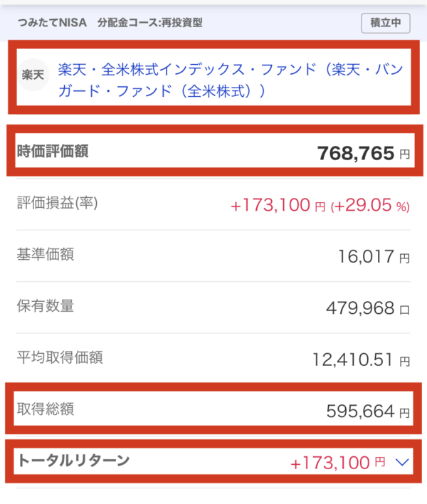Click the 取得総額 row label
Screen dimensions: 427x504
46,409
